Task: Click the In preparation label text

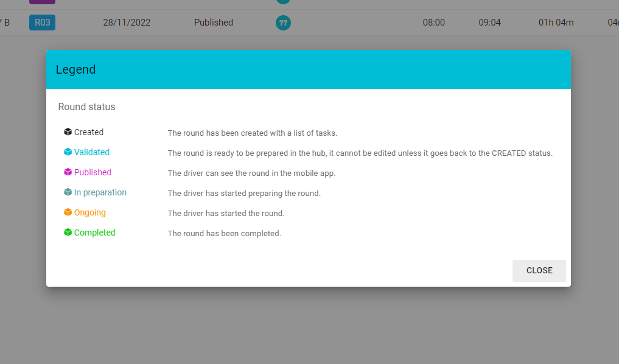Action: point(100,192)
